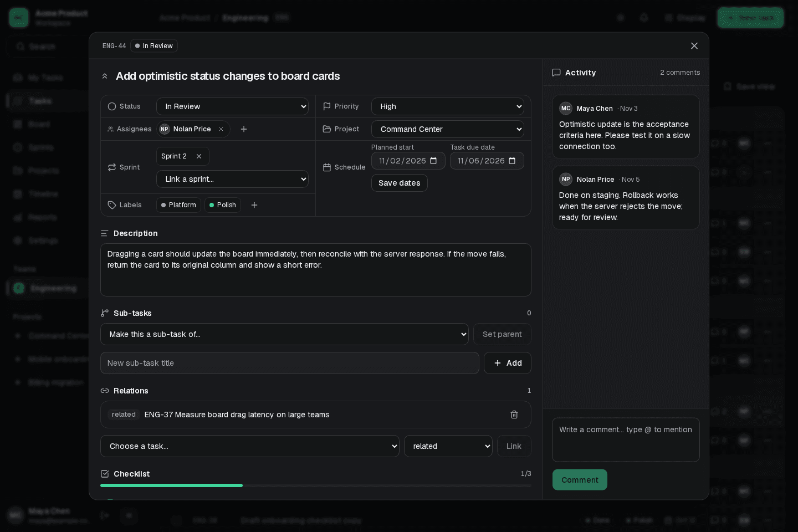
Task: Click Maya Chen's comment from Nov 3
Action: point(626,127)
